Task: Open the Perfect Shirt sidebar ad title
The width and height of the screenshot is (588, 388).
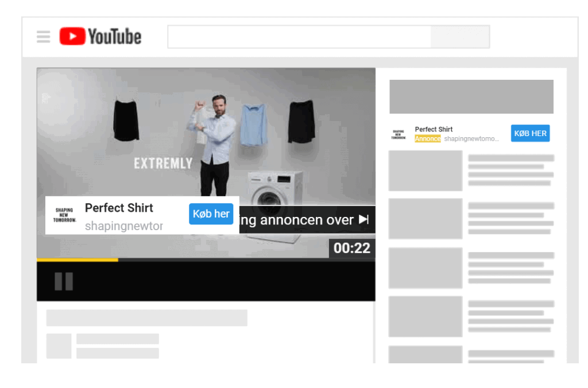Action: pos(434,129)
